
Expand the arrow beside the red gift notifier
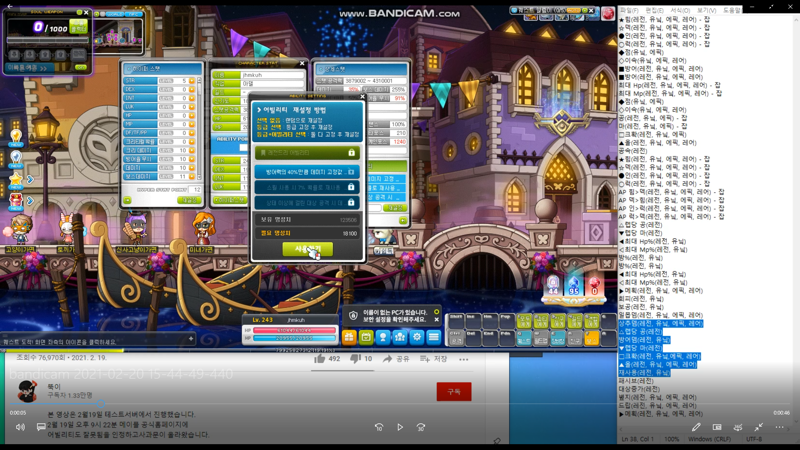[x=30, y=201]
